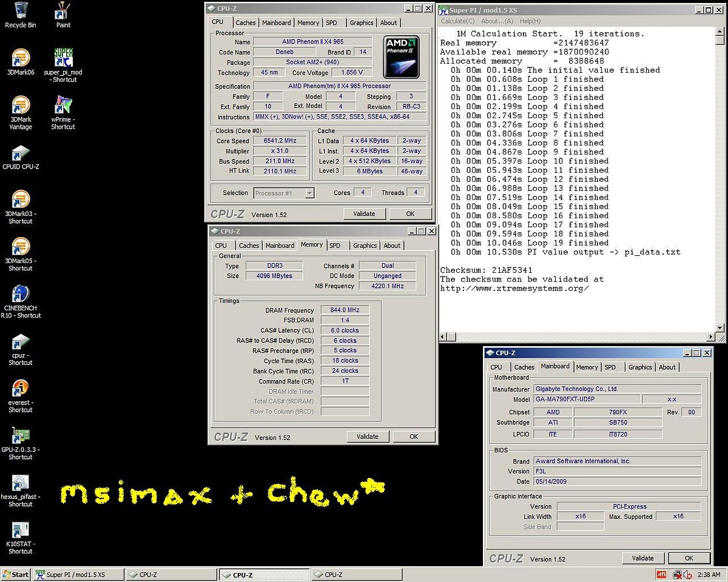Viewport: 728px width, 582px height.
Task: Switch to Super PI via its taskbar button
Action: tap(78, 574)
